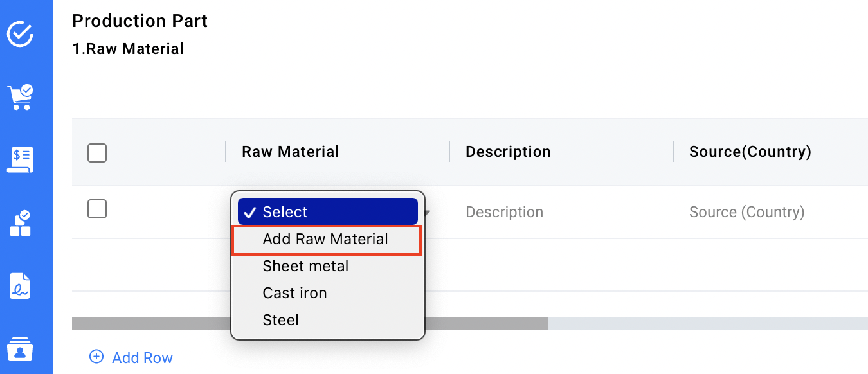Screen dimensions: 868x374
Task: Tick the select-all checkbox in table header
Action: click(97, 153)
